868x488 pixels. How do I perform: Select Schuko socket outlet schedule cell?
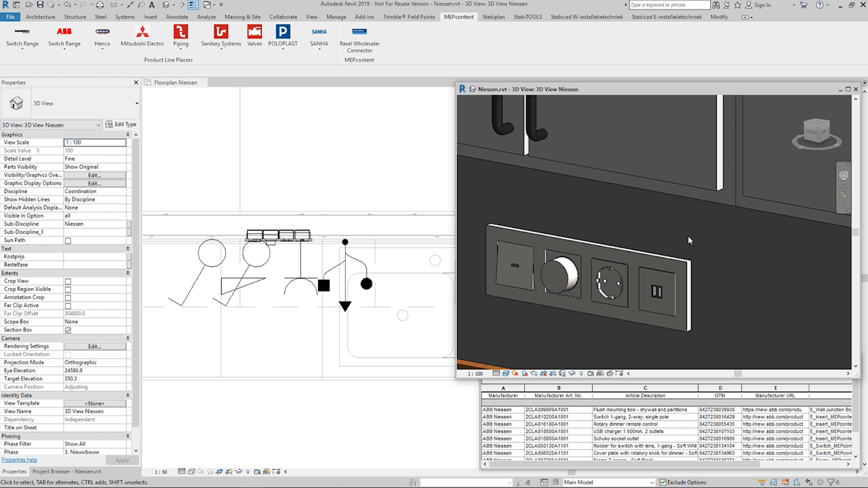644,439
